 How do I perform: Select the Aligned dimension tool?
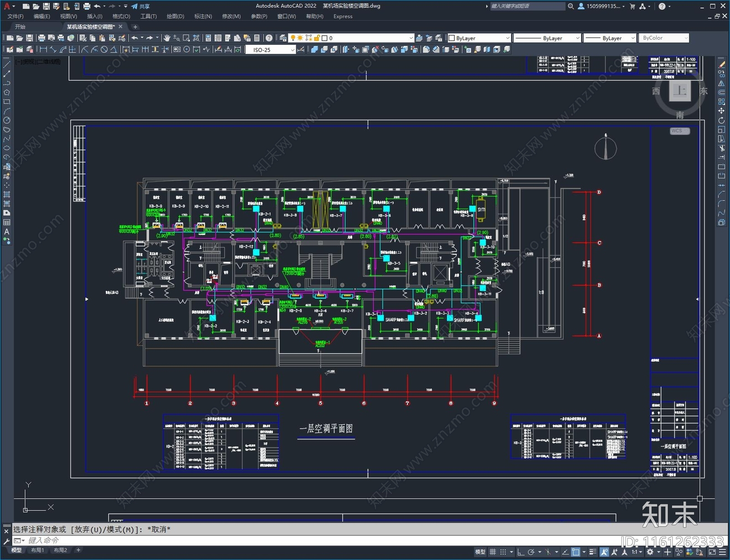pos(53,49)
